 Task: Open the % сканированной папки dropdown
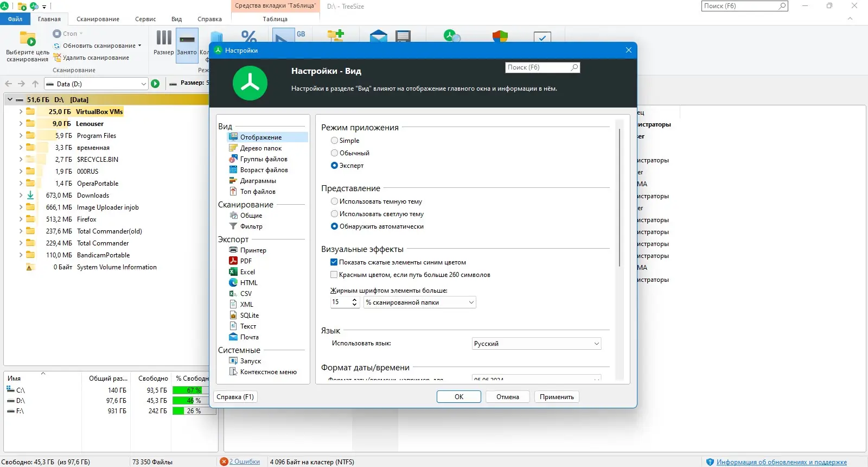click(420, 302)
